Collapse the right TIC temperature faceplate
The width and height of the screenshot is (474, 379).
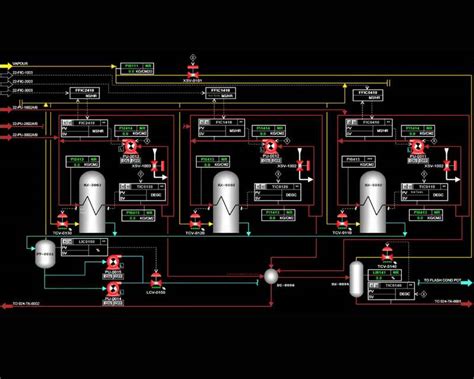(x=444, y=187)
